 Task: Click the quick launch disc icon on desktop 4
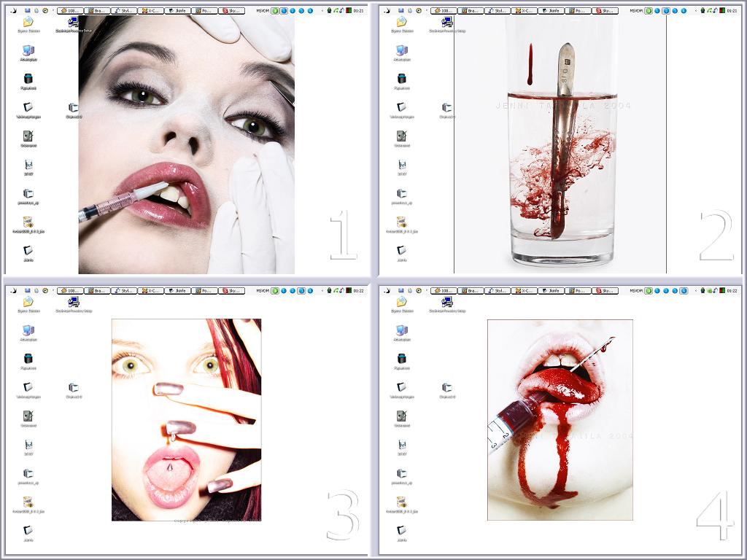pos(418,290)
